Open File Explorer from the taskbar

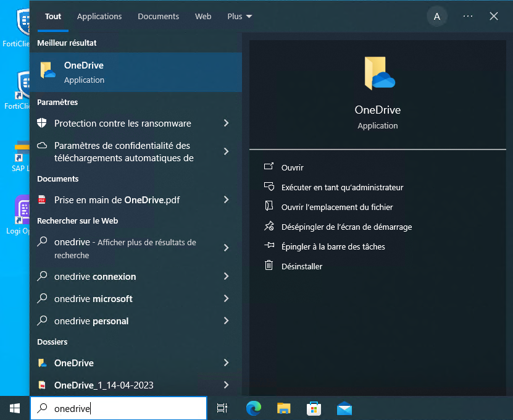click(x=284, y=408)
